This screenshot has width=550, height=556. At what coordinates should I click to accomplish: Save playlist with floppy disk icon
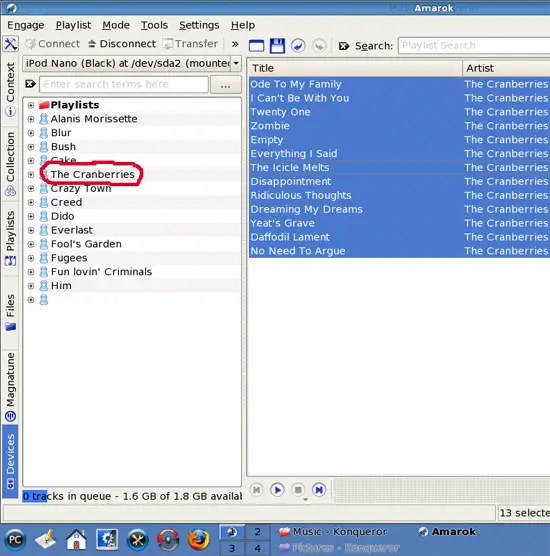(277, 46)
